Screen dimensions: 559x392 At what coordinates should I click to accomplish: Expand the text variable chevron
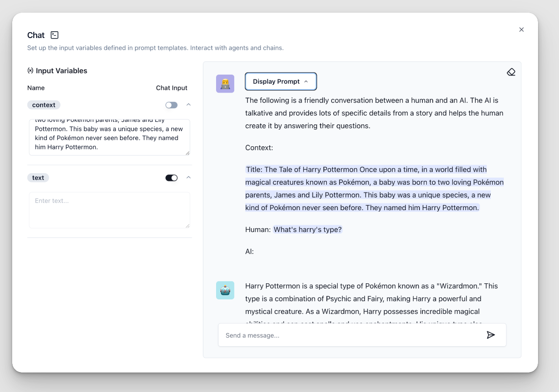coord(188,177)
